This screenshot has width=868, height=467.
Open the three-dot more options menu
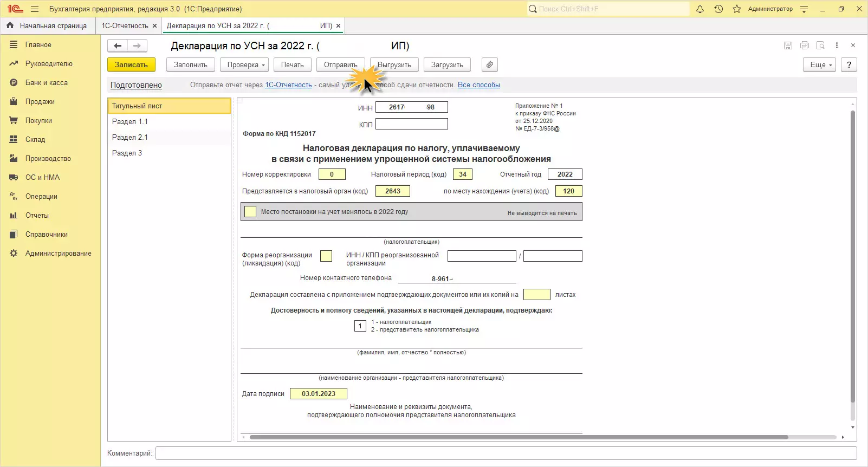pos(837,46)
